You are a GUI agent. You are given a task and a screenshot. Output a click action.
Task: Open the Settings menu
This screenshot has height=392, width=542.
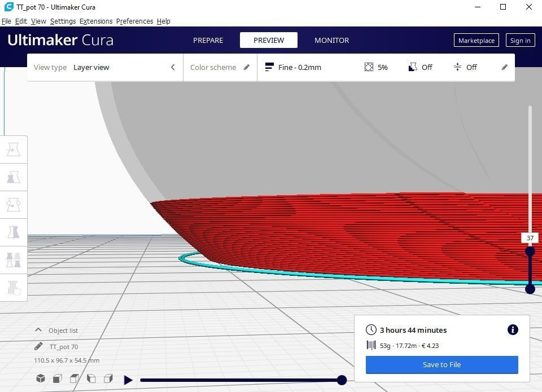(63, 21)
